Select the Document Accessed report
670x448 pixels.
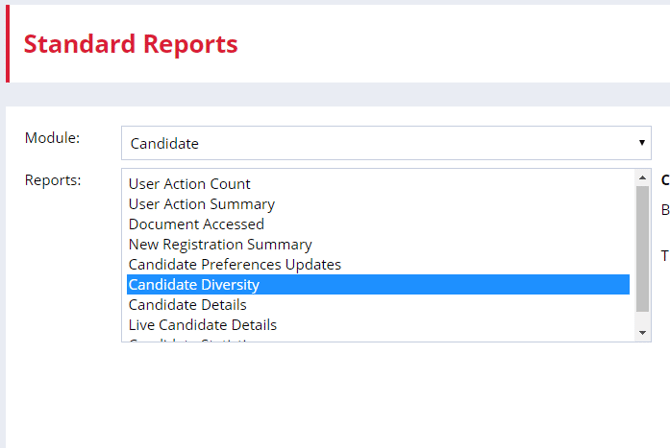pyautogui.click(x=196, y=224)
